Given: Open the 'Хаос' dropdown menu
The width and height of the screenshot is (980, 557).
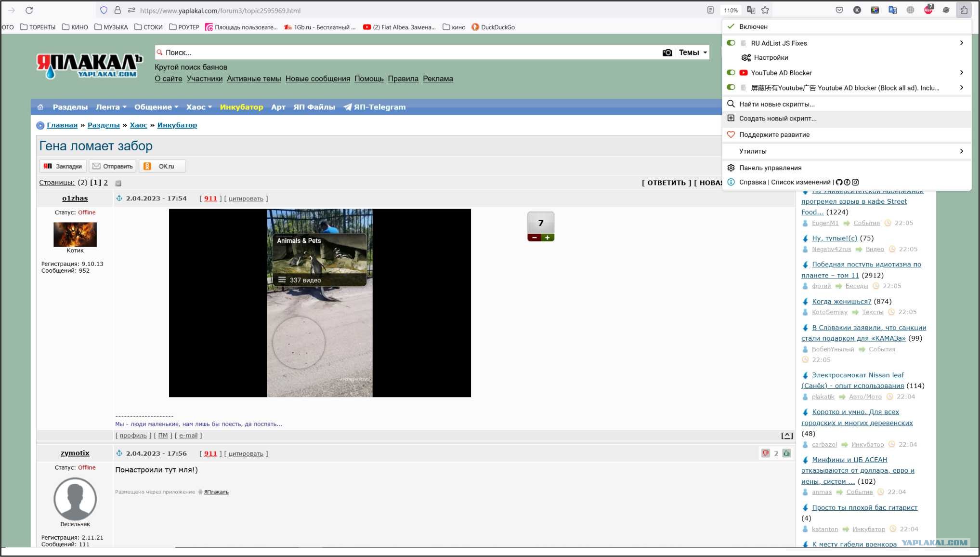Looking at the screenshot, I should pos(199,107).
